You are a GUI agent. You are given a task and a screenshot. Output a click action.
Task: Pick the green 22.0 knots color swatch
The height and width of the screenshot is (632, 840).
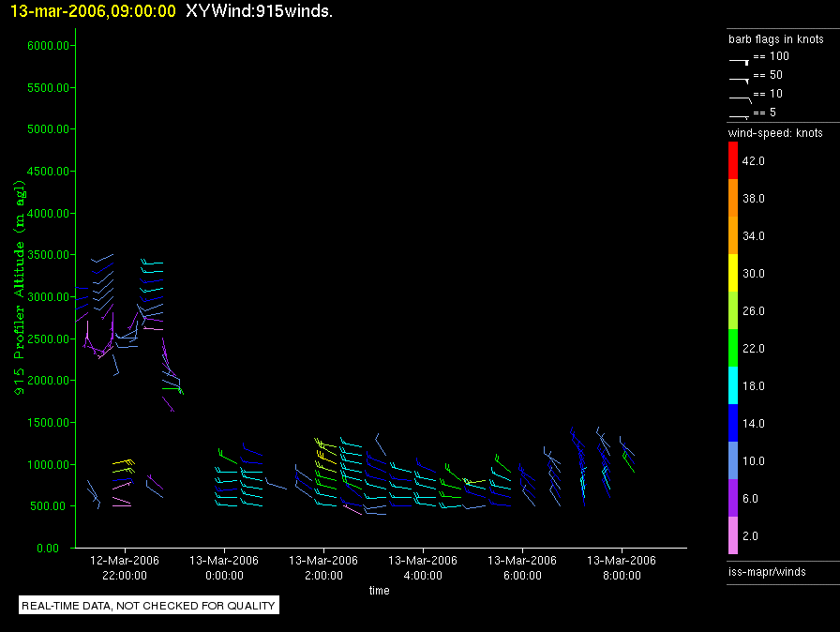tap(734, 349)
